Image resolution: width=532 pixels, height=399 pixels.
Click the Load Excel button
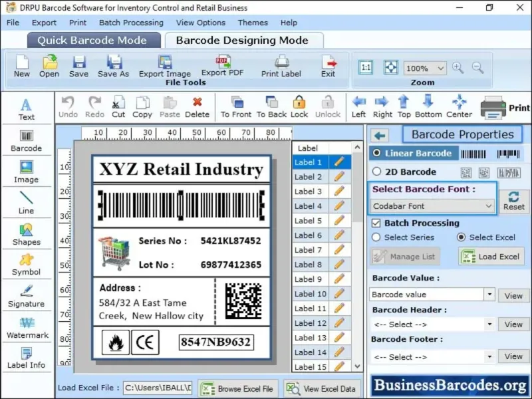pyautogui.click(x=491, y=257)
